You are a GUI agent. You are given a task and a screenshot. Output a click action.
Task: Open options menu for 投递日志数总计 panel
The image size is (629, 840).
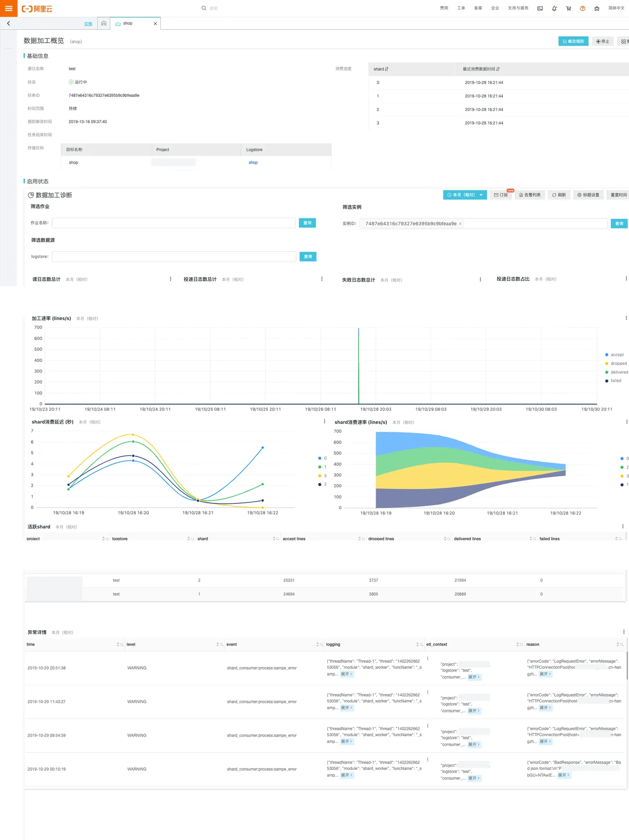(322, 279)
